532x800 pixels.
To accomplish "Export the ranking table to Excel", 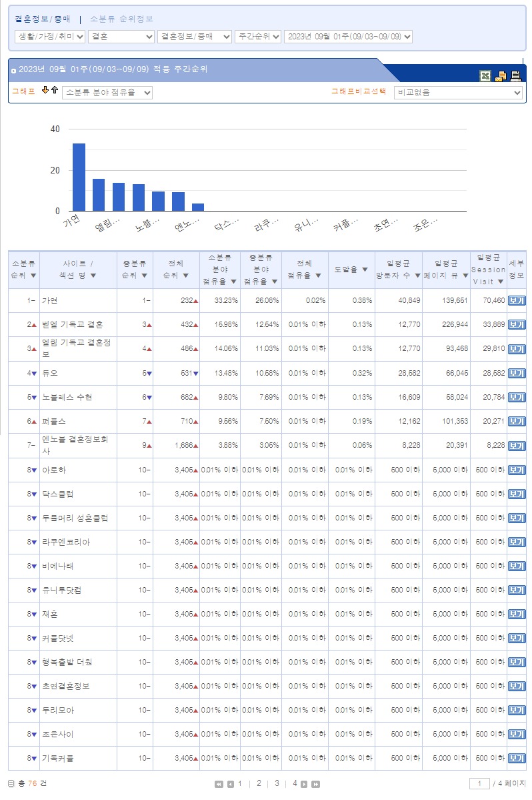I will pos(485,76).
